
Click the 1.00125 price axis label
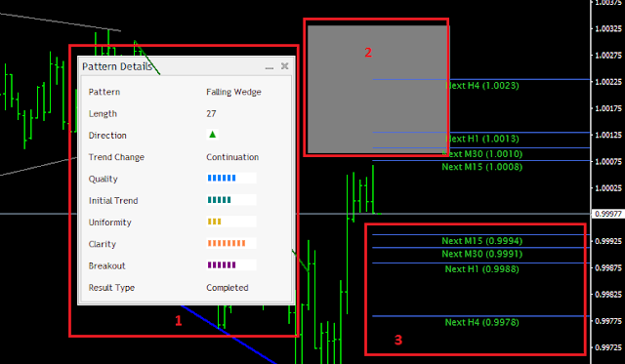click(x=608, y=135)
